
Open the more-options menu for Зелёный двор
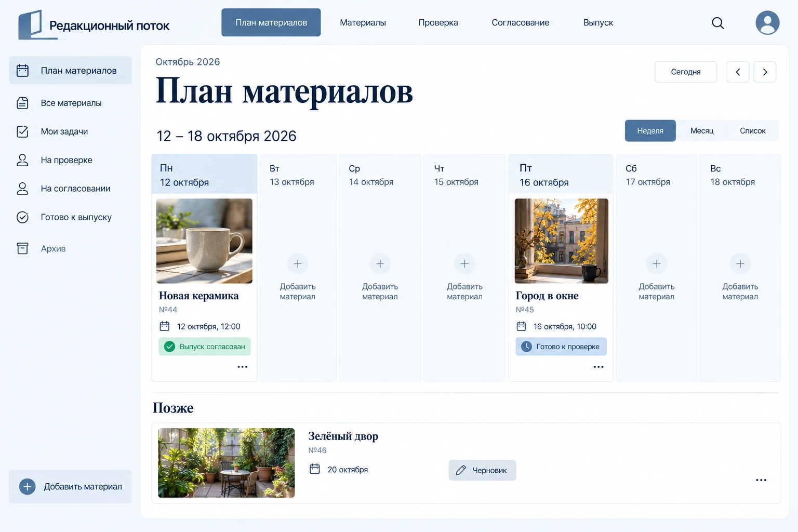click(761, 480)
